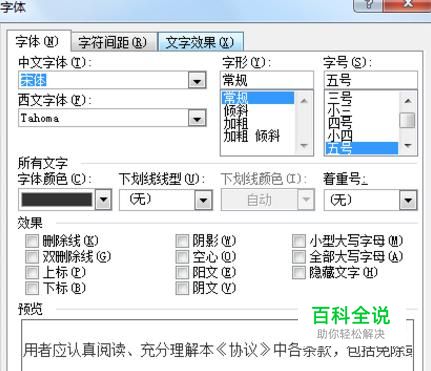Enable the 阴影 checkbox
The width and height of the screenshot is (431, 371).
pos(182,241)
